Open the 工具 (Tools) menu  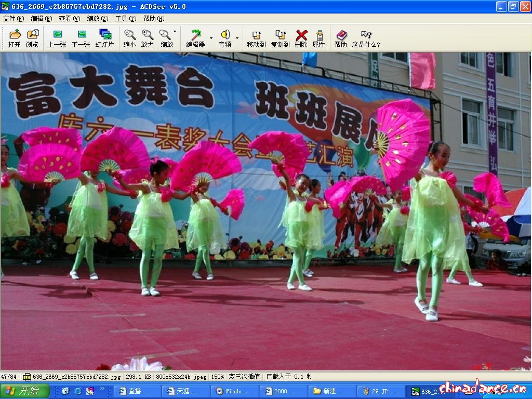(x=125, y=18)
